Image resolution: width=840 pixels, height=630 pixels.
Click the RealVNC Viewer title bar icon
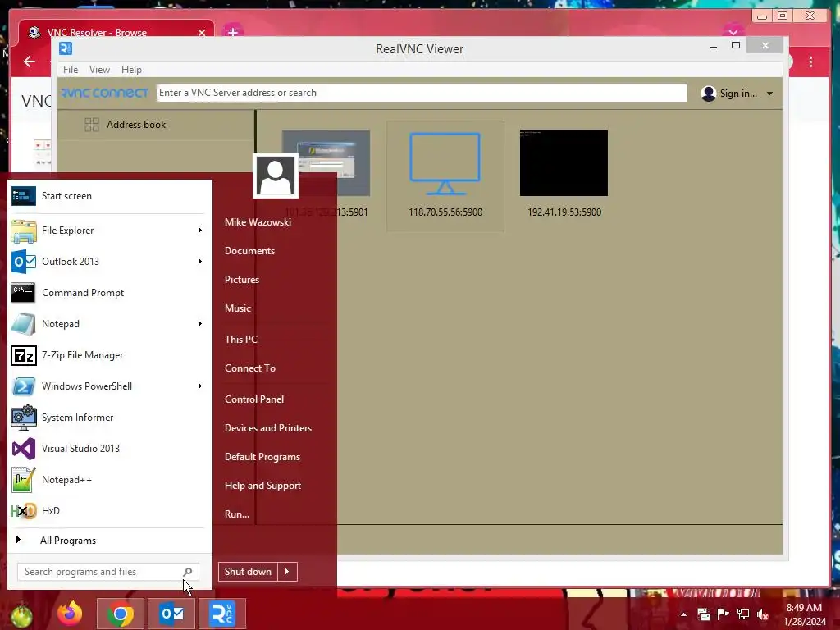[66, 48]
